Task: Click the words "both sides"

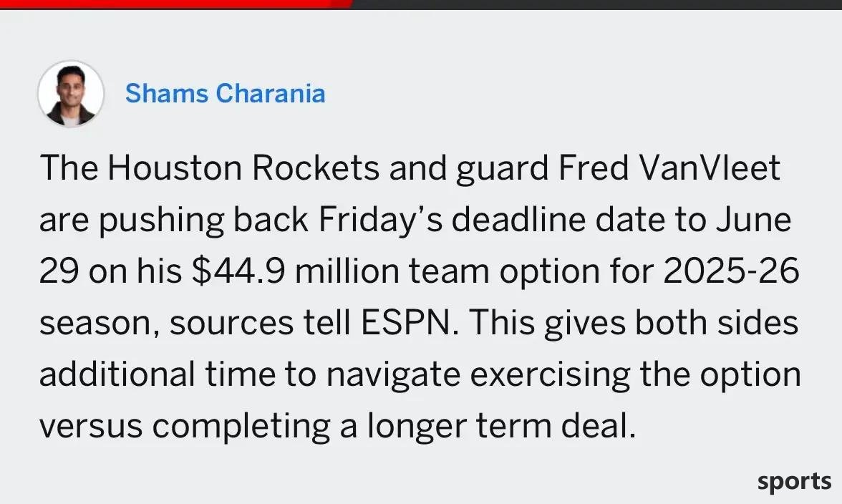Action: (716, 323)
